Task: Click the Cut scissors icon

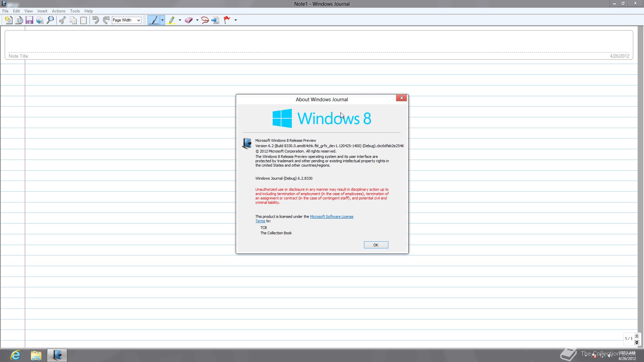Action: pyautogui.click(x=62, y=20)
